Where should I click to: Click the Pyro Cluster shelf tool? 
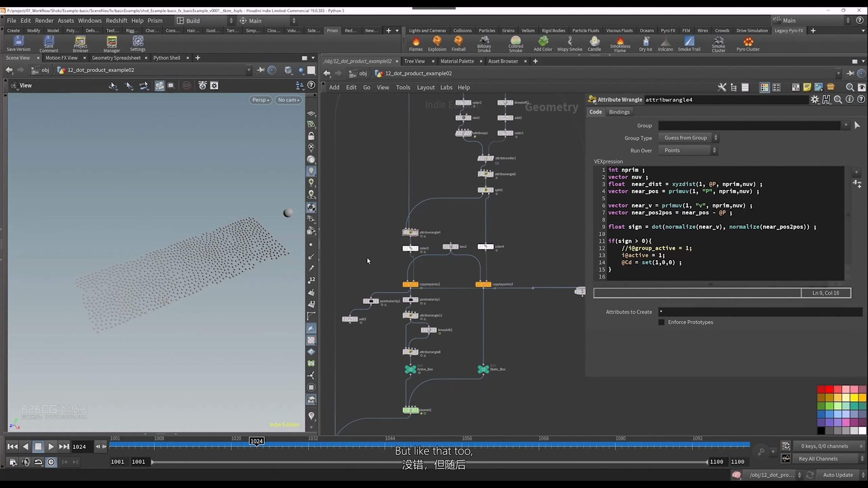748,44
